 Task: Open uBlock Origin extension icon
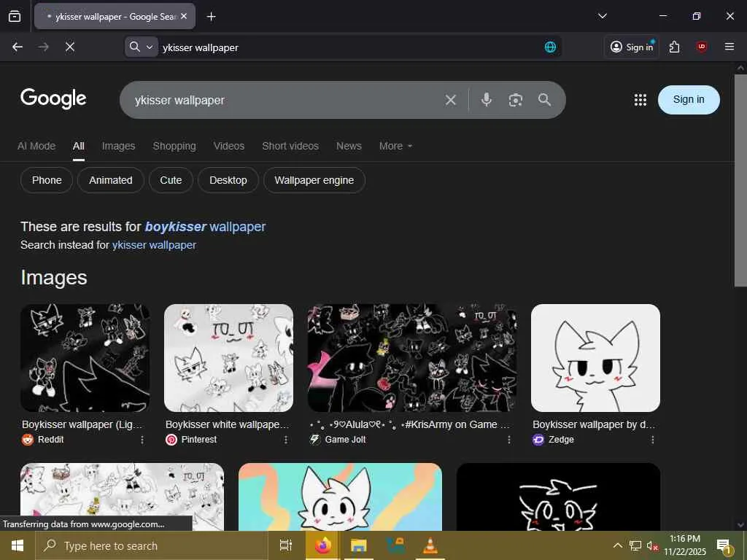click(x=701, y=47)
